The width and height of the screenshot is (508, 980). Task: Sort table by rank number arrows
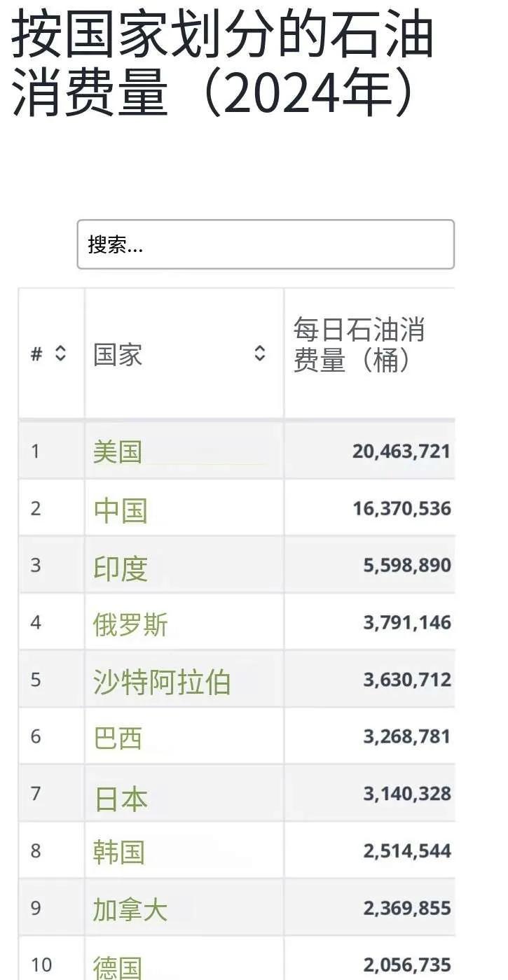tap(60, 353)
